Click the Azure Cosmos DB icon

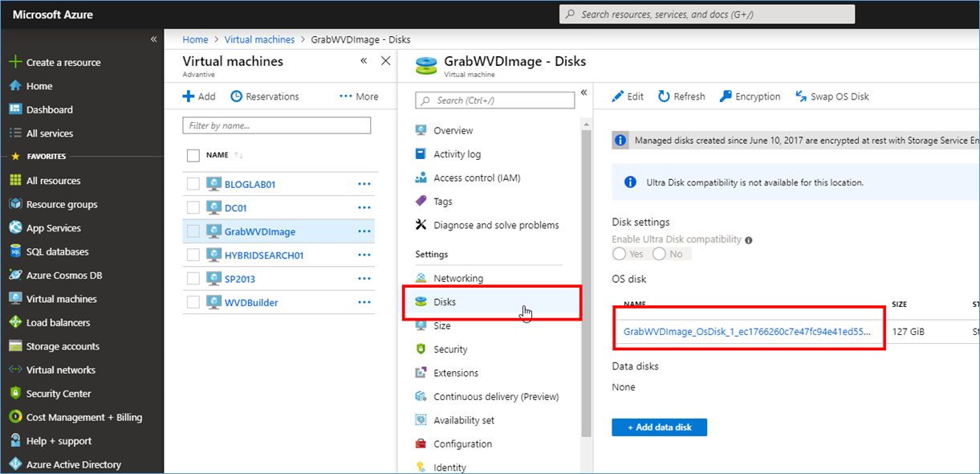coord(14,276)
